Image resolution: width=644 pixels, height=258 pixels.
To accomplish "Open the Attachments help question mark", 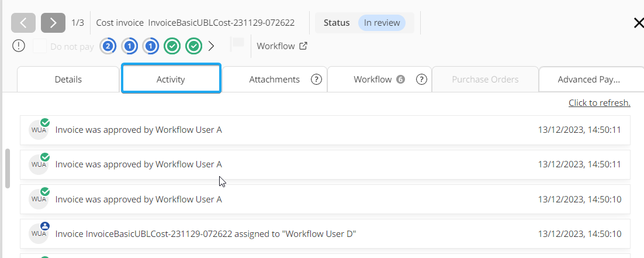I will (x=317, y=80).
